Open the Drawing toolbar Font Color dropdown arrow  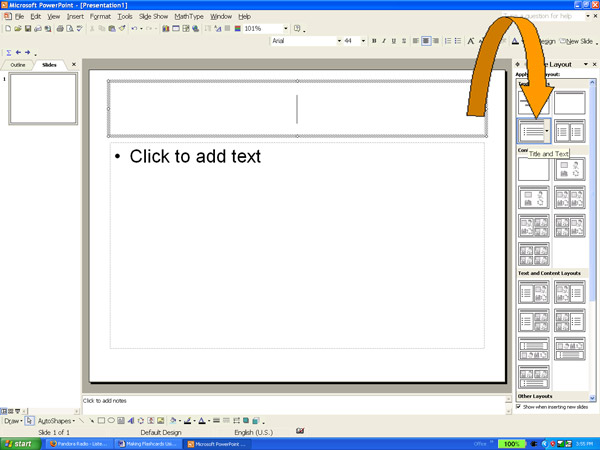coord(209,421)
